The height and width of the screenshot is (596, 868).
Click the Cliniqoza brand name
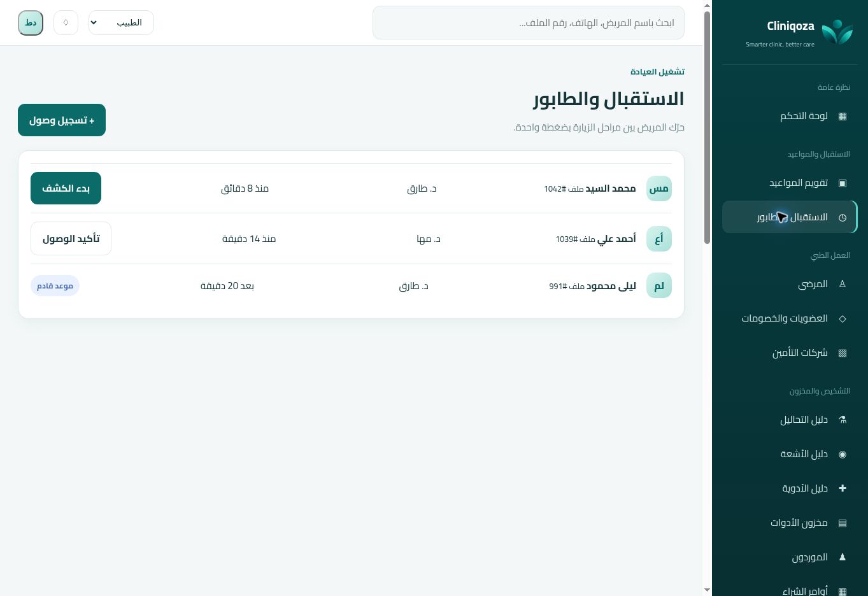790,26
